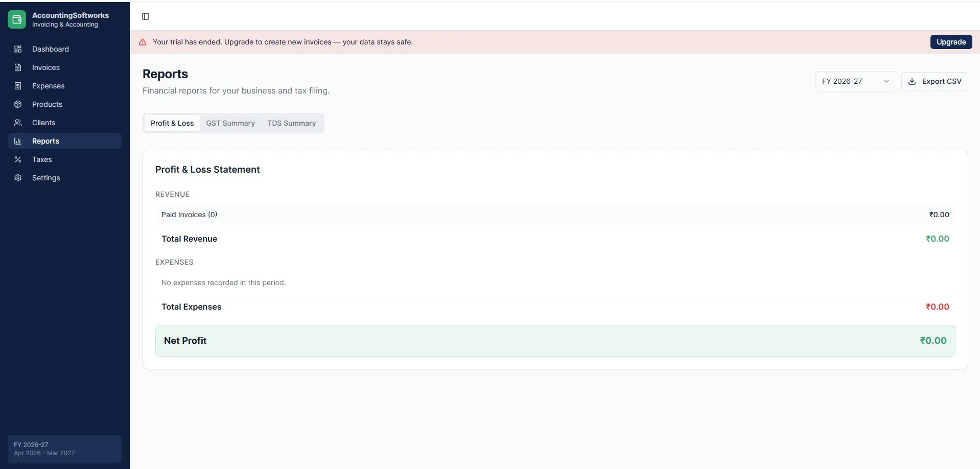
Task: Click the EXPENSES section label
Action: [174, 262]
